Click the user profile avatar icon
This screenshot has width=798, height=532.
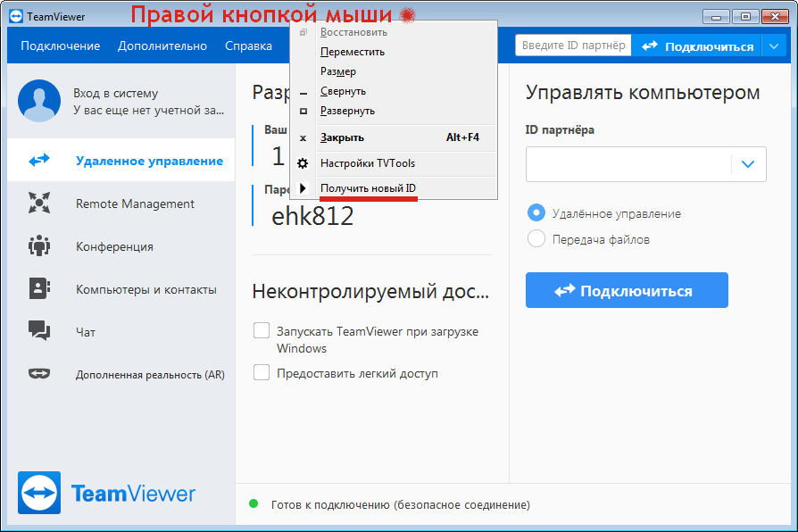click(x=39, y=101)
